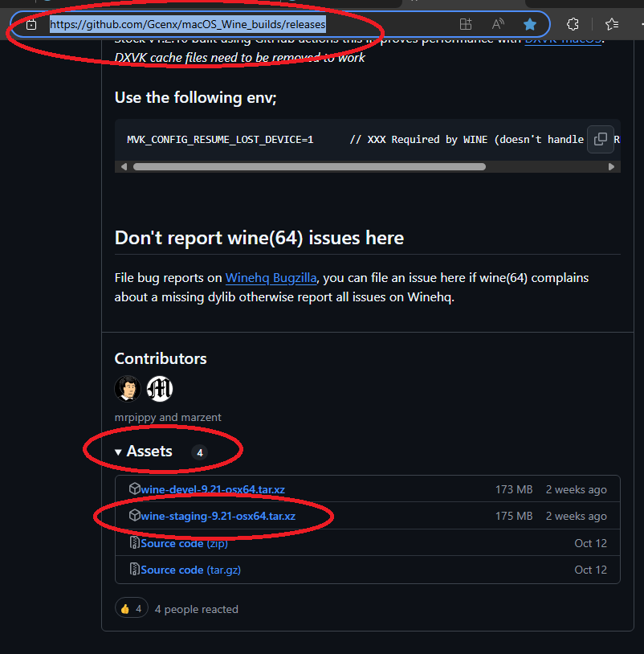644x654 pixels.
Task: Open marzent contributor avatar
Action: tap(160, 389)
